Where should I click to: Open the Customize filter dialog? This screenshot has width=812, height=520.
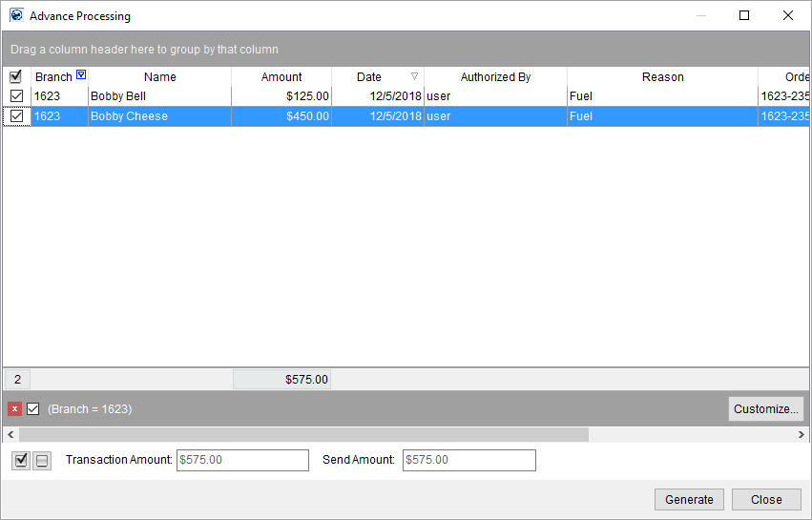click(765, 409)
